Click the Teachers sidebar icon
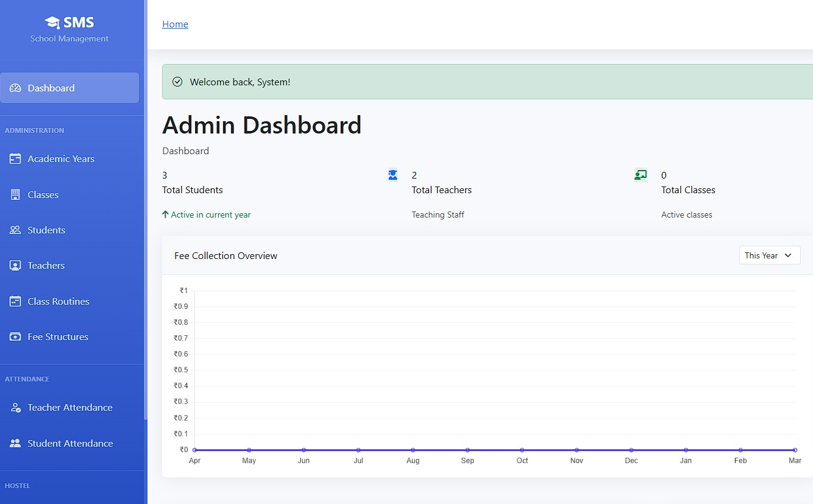 click(x=15, y=266)
